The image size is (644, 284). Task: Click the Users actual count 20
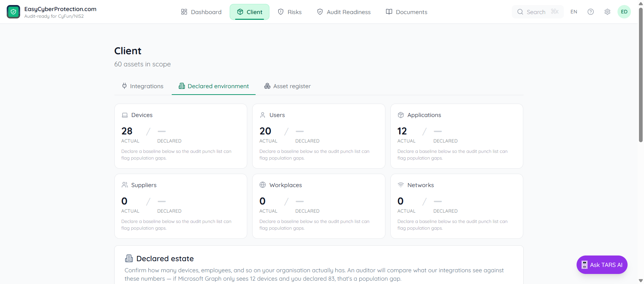click(265, 131)
